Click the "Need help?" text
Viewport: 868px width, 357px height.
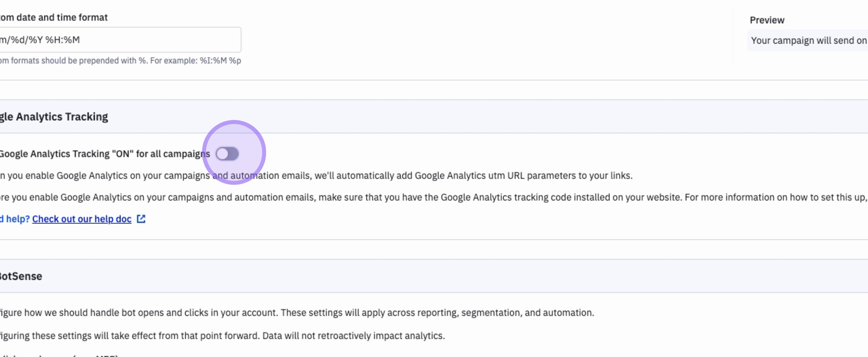click(15, 219)
